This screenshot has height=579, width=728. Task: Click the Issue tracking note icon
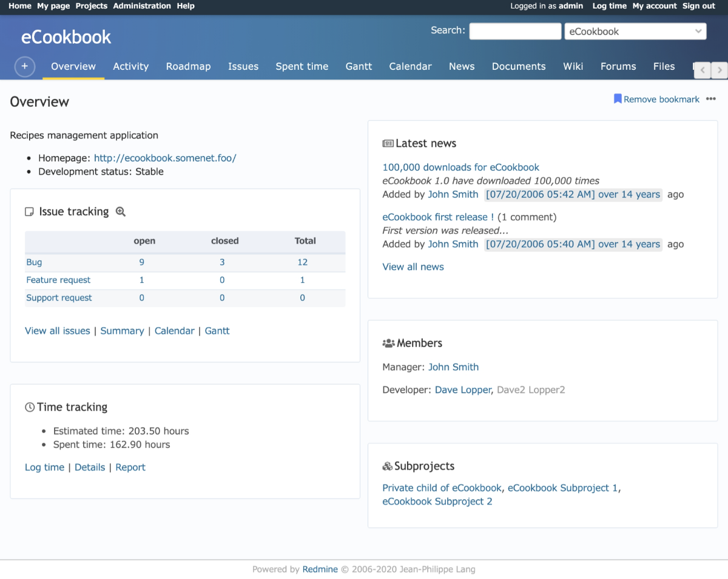[x=29, y=212]
